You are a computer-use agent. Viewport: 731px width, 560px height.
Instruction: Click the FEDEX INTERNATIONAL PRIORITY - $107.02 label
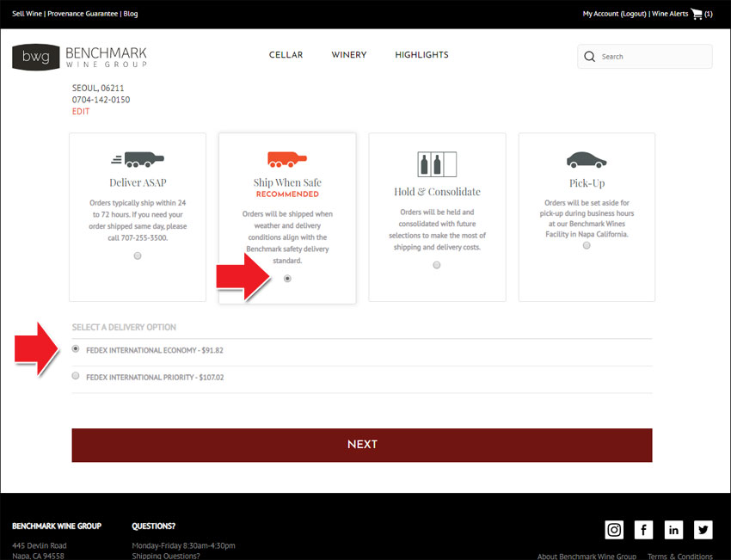[x=155, y=378]
